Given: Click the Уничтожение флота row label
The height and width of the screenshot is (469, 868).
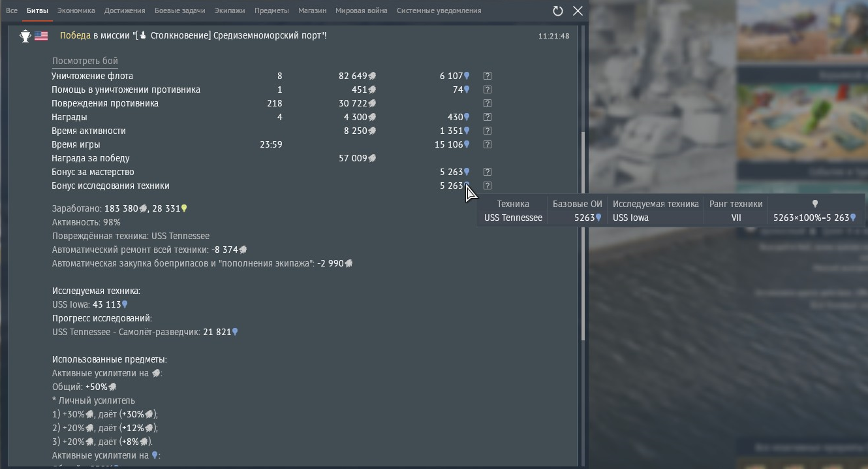Looking at the screenshot, I should point(92,76).
